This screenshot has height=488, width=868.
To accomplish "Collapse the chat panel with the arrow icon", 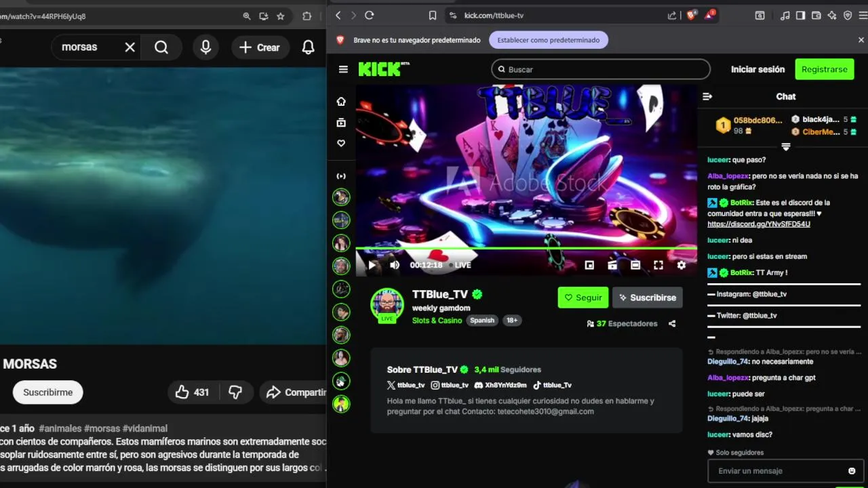I will 707,96.
